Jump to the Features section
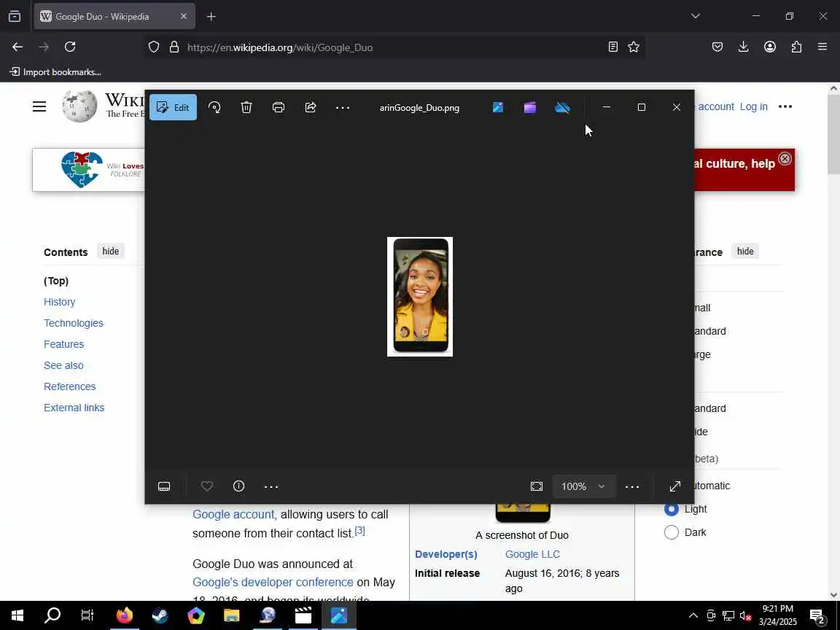The height and width of the screenshot is (630, 840). tap(63, 344)
